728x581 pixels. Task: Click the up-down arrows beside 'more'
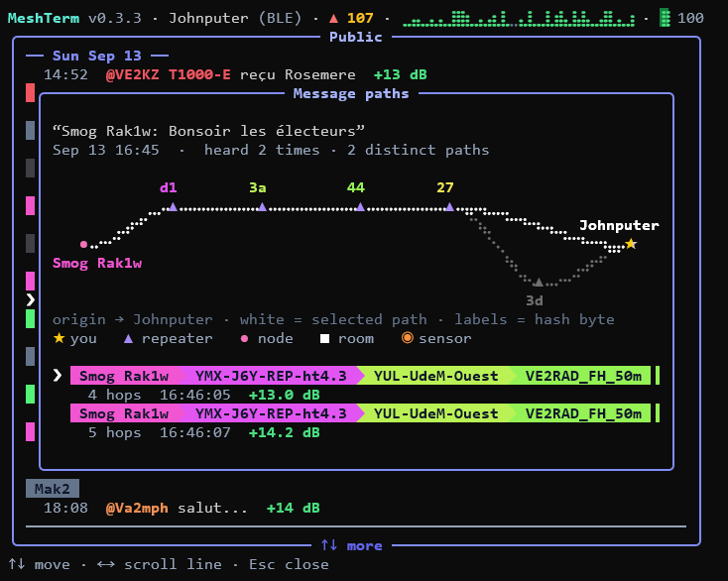point(329,545)
